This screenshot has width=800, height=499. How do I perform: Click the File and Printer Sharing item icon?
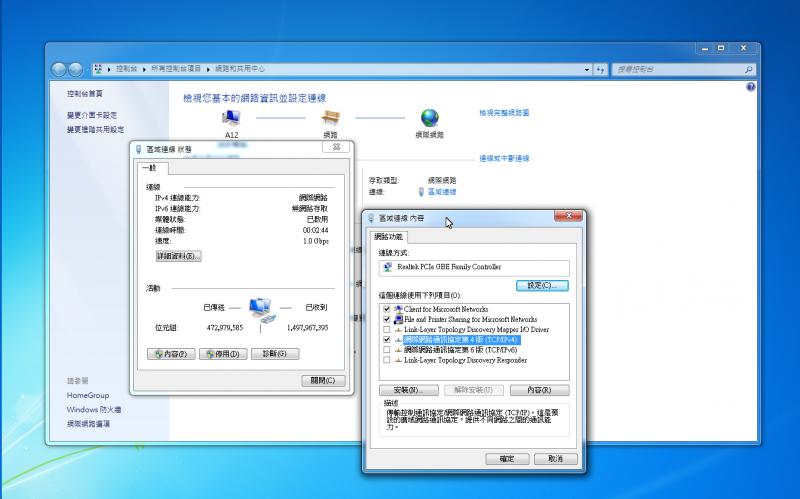(398, 319)
